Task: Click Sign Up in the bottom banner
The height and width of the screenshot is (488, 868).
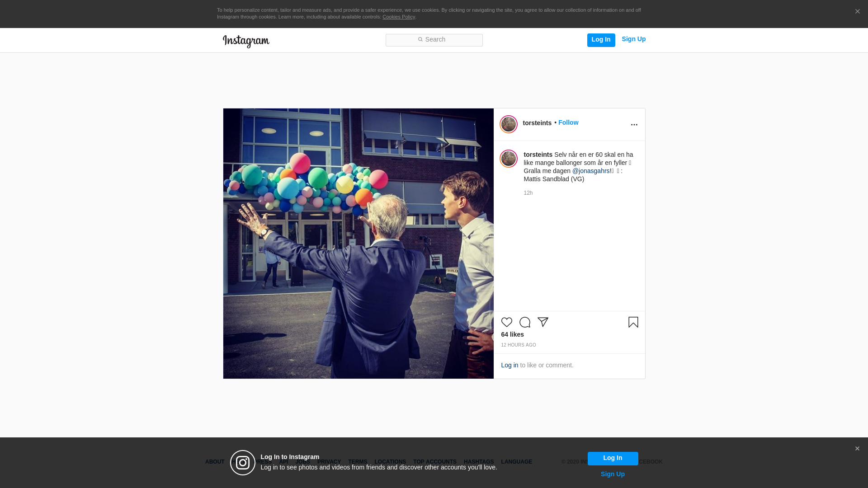Action: pos(613,474)
